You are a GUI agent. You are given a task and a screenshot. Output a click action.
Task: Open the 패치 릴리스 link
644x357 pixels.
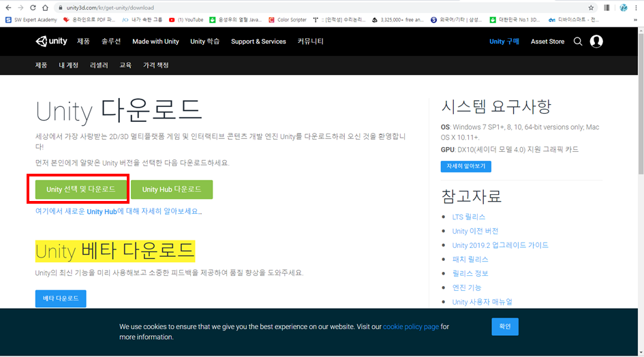pyautogui.click(x=470, y=259)
